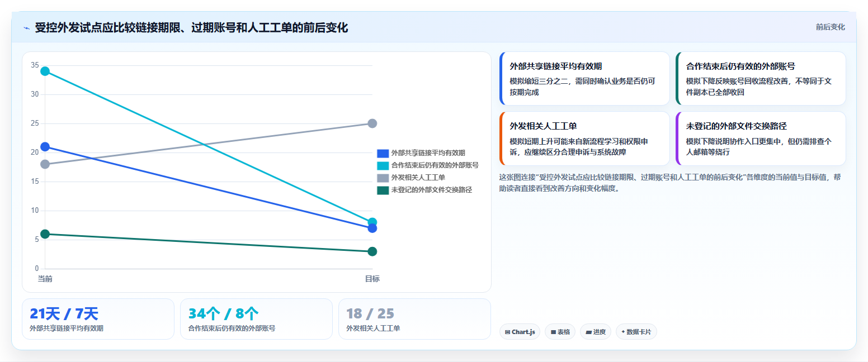This screenshot has height=362, width=868.
Task: Click the blue target data point at 7
Action: [372, 228]
